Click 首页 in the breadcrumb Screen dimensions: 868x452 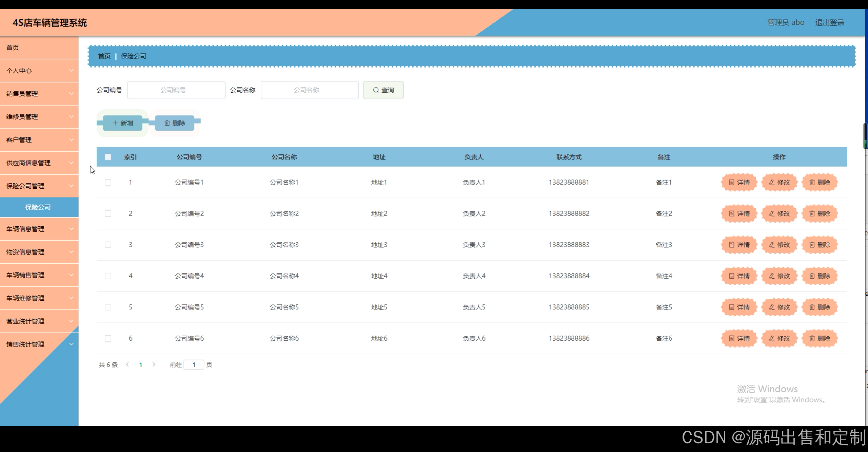[x=104, y=56]
